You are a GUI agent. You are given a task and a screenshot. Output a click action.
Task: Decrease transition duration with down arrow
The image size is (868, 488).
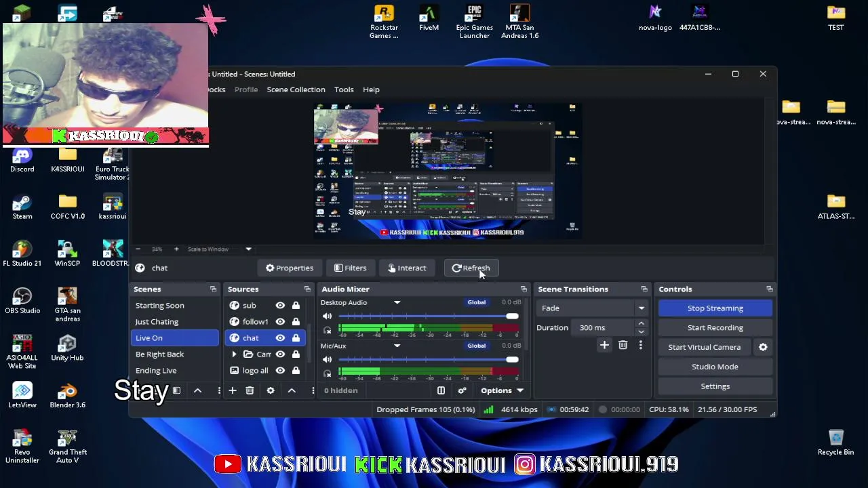[x=641, y=331]
